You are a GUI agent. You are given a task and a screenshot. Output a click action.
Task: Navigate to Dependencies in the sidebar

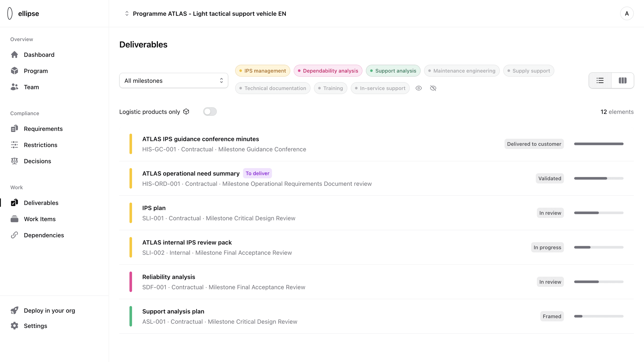point(44,235)
